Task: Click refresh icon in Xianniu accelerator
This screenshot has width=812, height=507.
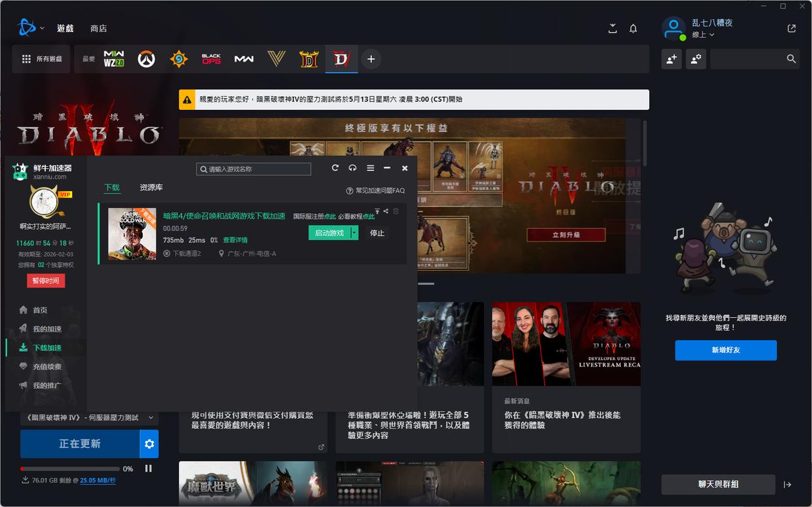Action: point(335,168)
